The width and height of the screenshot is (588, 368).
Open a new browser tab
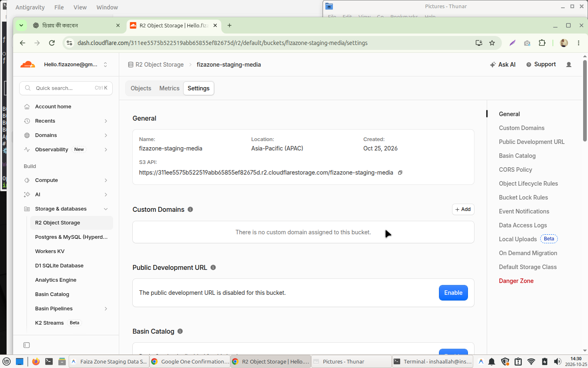pos(229,25)
